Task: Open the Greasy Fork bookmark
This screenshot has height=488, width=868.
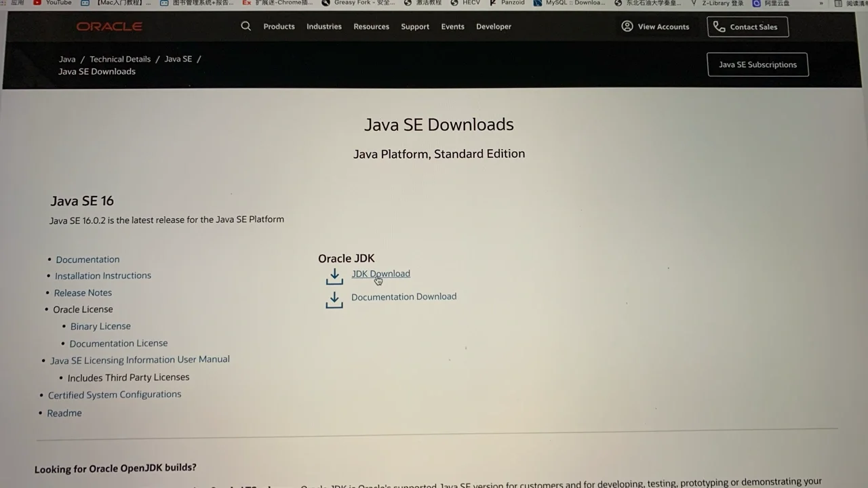Action: pyautogui.click(x=358, y=3)
